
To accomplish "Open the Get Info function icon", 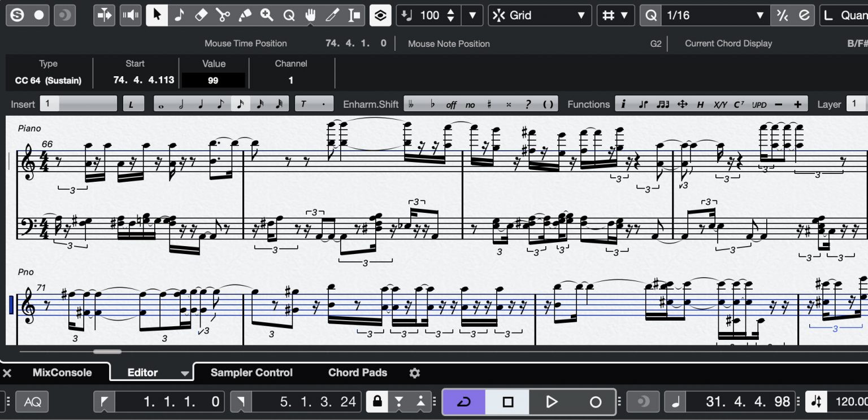I will (x=623, y=104).
